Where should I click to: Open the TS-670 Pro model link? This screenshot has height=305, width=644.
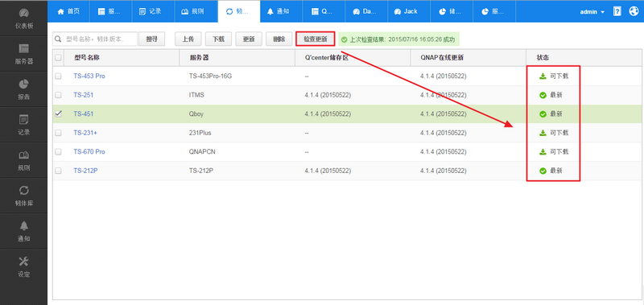click(89, 151)
